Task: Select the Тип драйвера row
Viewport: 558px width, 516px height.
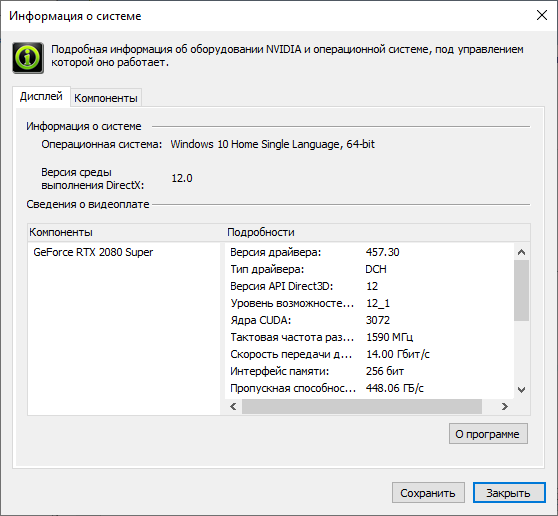Action: [x=369, y=269]
